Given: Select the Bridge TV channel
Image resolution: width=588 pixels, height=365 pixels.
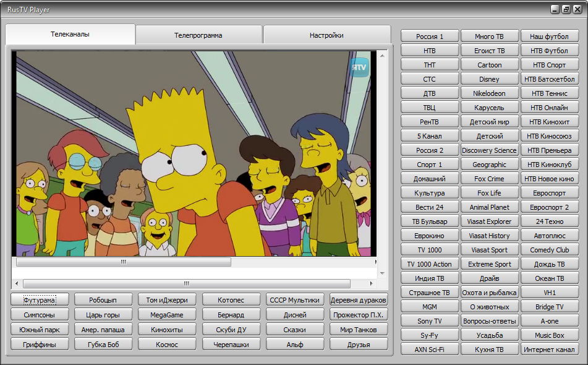Looking at the screenshot, I should click(550, 307).
